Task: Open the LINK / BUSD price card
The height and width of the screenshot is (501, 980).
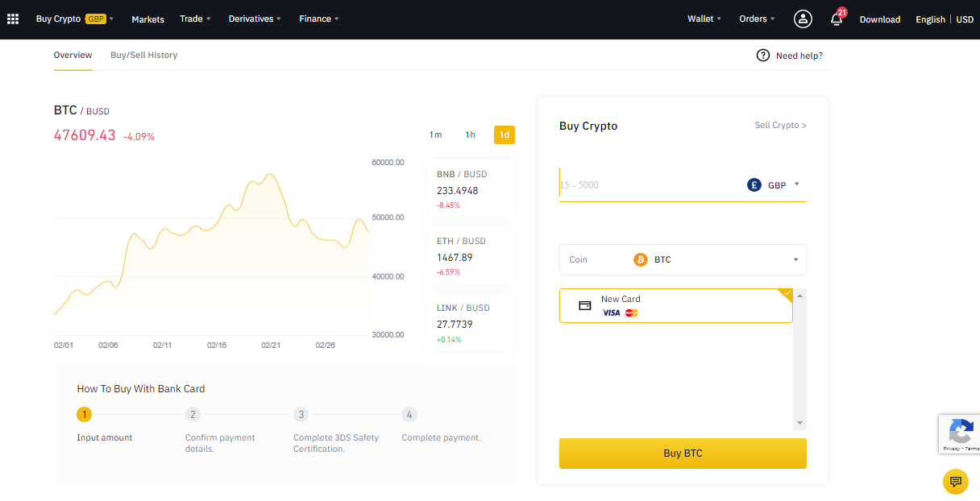Action: [471, 323]
